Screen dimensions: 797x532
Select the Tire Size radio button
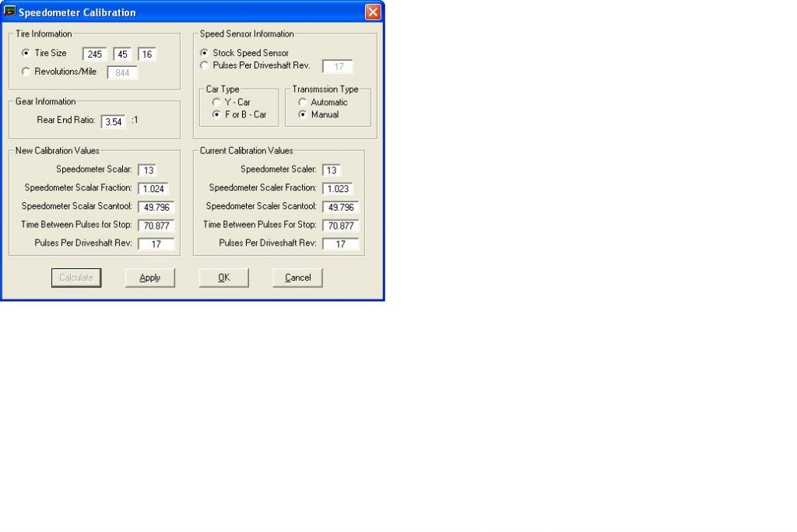point(26,53)
